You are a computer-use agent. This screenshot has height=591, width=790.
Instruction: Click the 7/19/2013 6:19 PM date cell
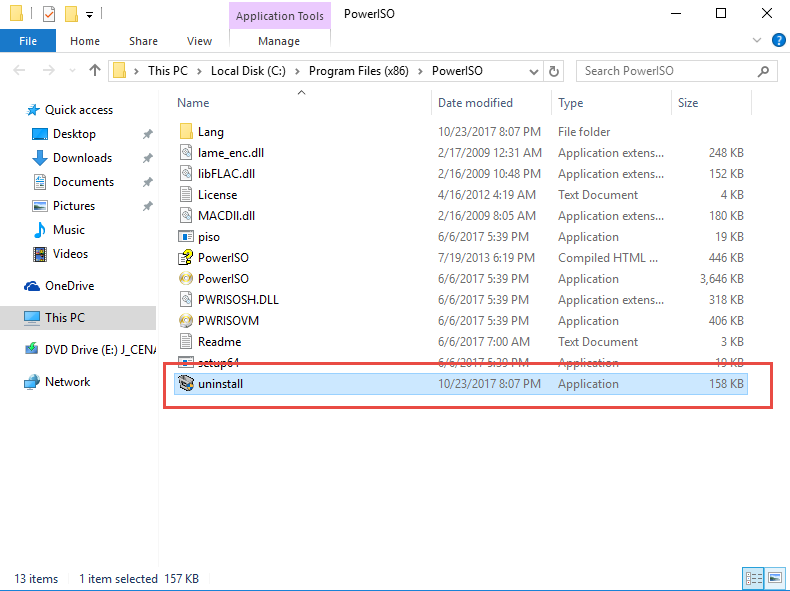486,257
